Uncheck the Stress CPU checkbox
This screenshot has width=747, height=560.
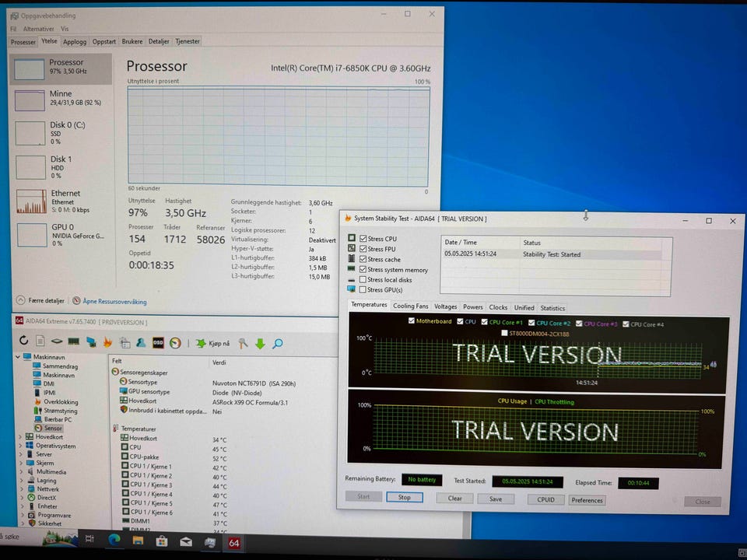coord(363,239)
